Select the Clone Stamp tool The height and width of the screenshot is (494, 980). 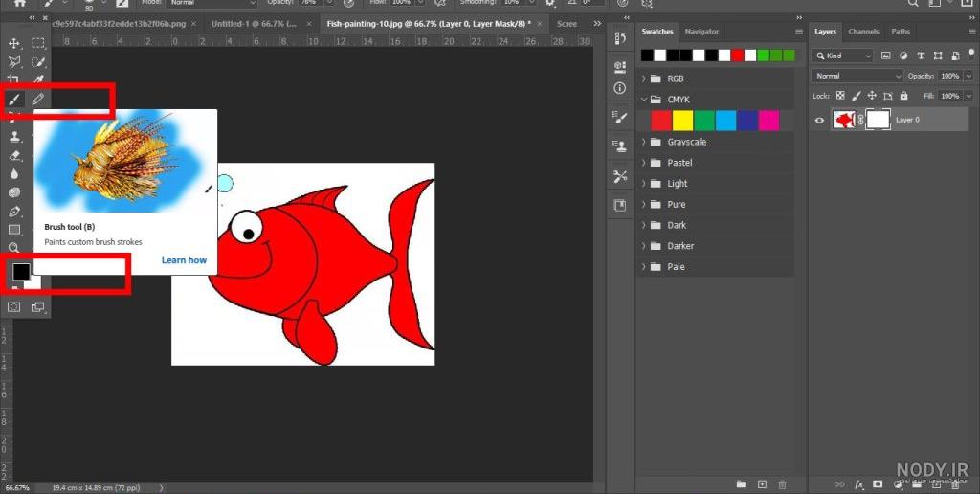point(13,137)
